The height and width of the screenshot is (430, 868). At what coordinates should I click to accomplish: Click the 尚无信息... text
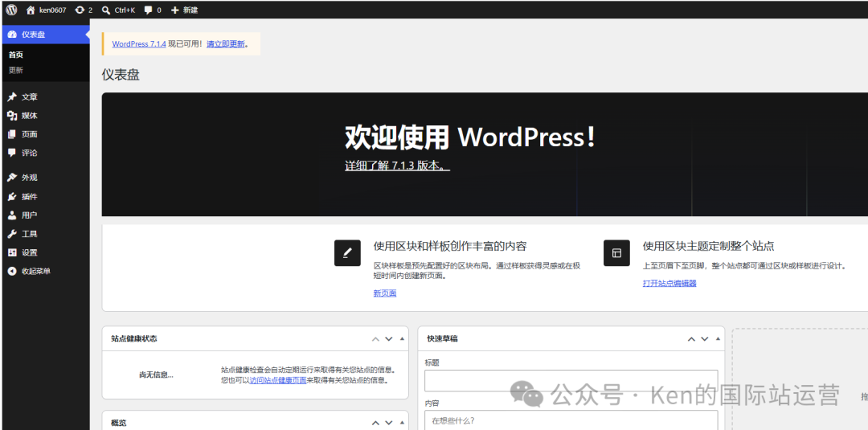click(x=156, y=375)
